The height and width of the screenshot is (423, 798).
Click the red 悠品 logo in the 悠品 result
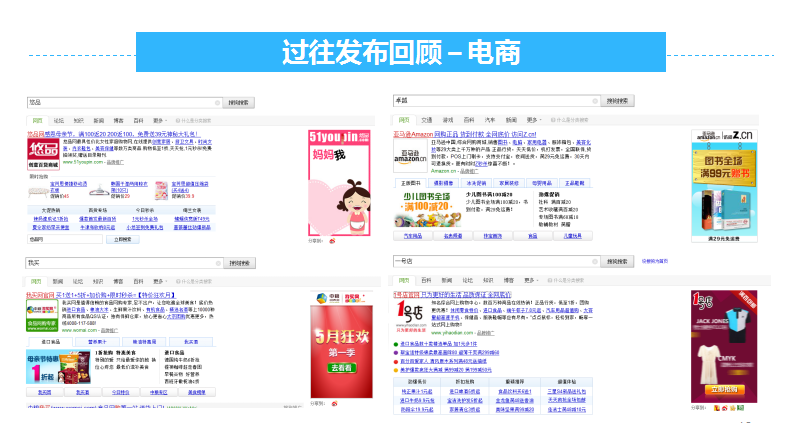[x=43, y=153]
